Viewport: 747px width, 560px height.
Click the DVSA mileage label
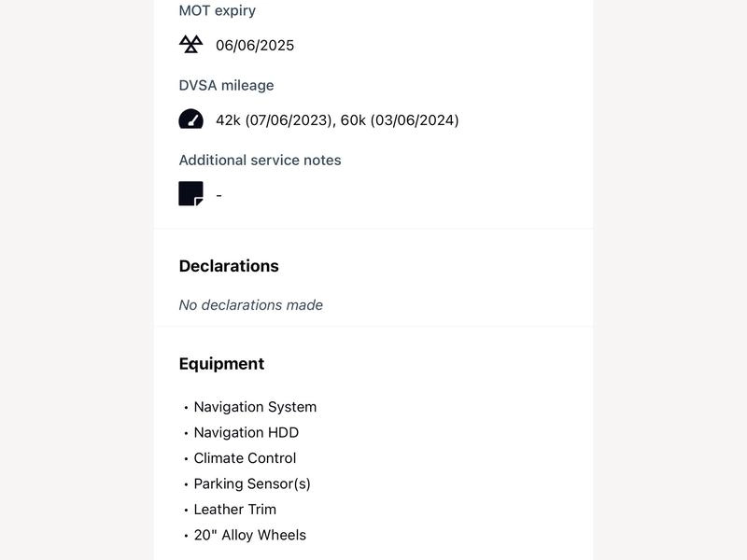coord(226,85)
